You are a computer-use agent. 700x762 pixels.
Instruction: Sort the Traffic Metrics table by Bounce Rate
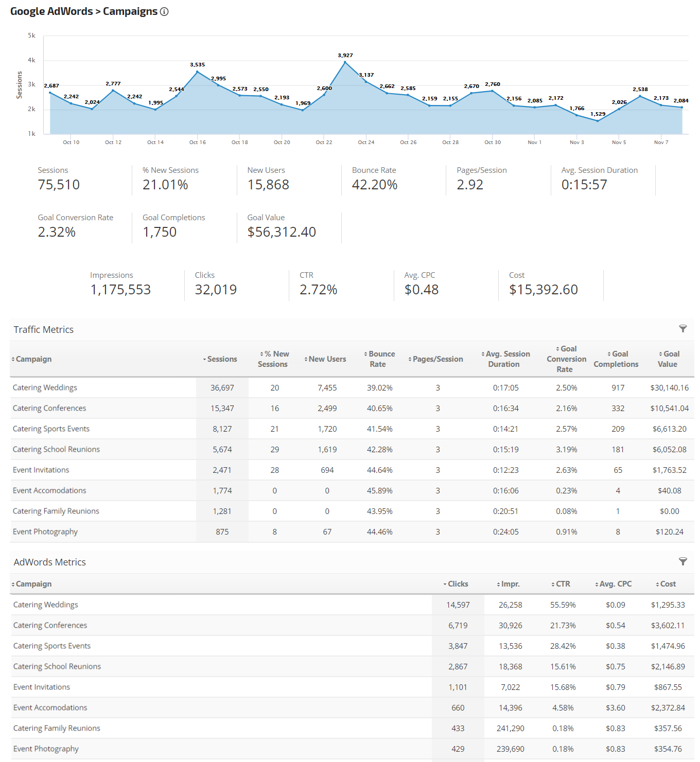click(x=380, y=359)
